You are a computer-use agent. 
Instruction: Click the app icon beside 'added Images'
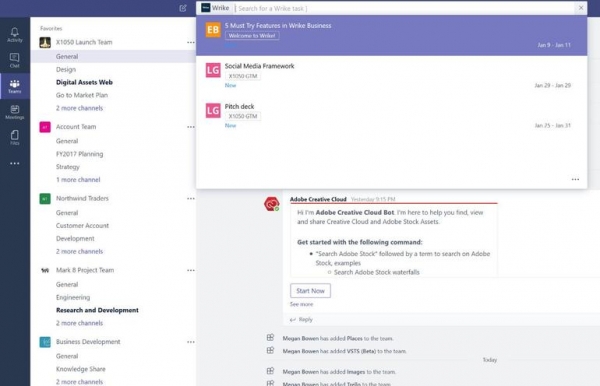(270, 371)
